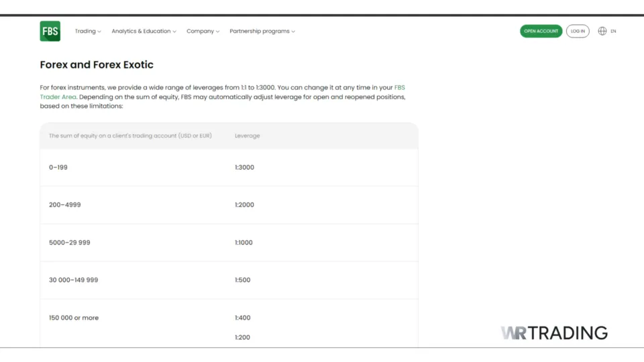The width and height of the screenshot is (644, 362).
Task: Click the green FBS logo
Action: point(50,31)
